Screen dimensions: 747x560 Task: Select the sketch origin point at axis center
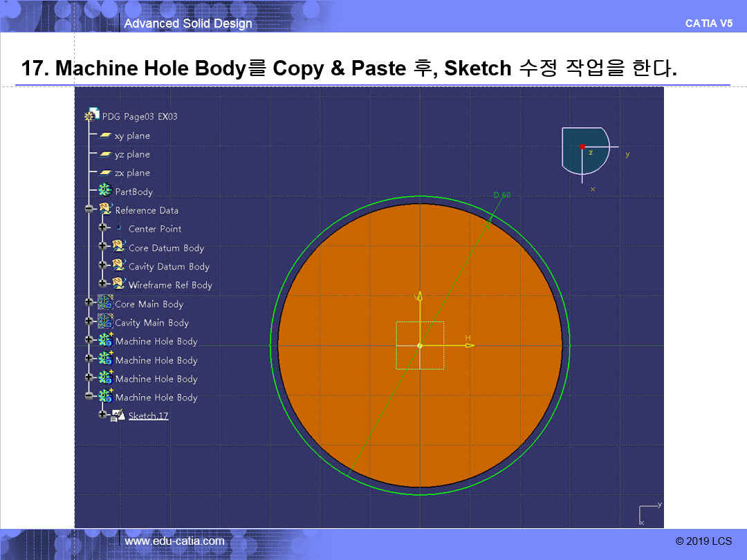pos(420,345)
